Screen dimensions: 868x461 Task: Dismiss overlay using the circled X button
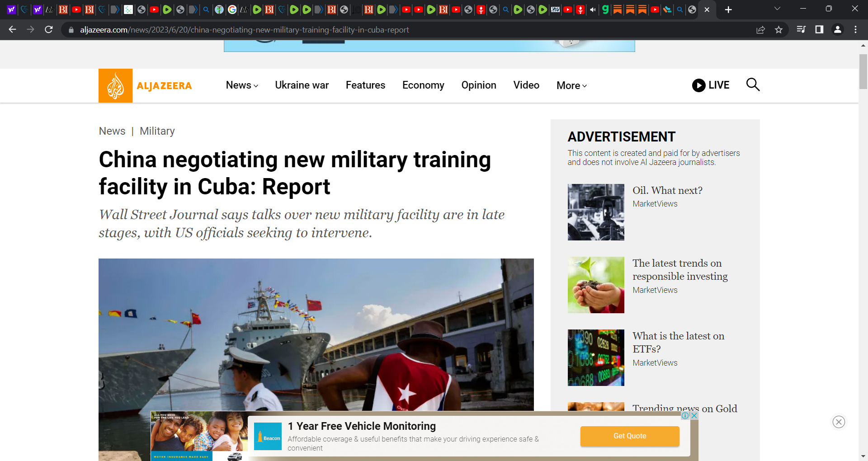click(x=839, y=422)
